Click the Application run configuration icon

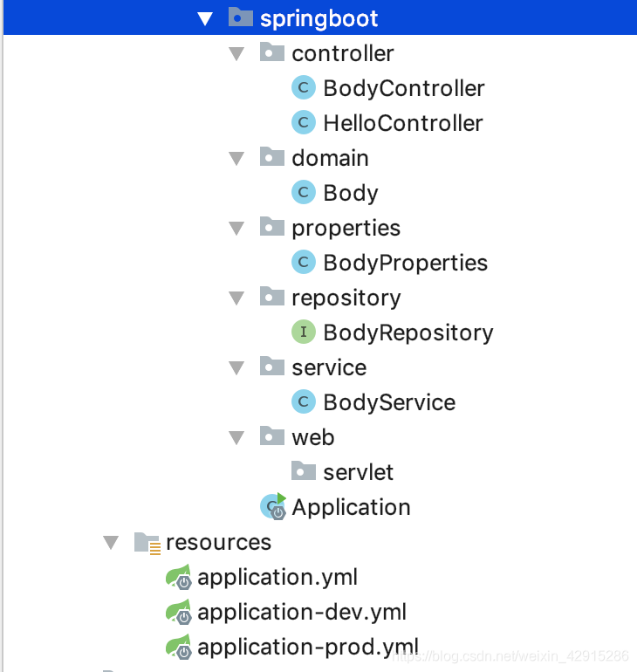click(x=273, y=506)
